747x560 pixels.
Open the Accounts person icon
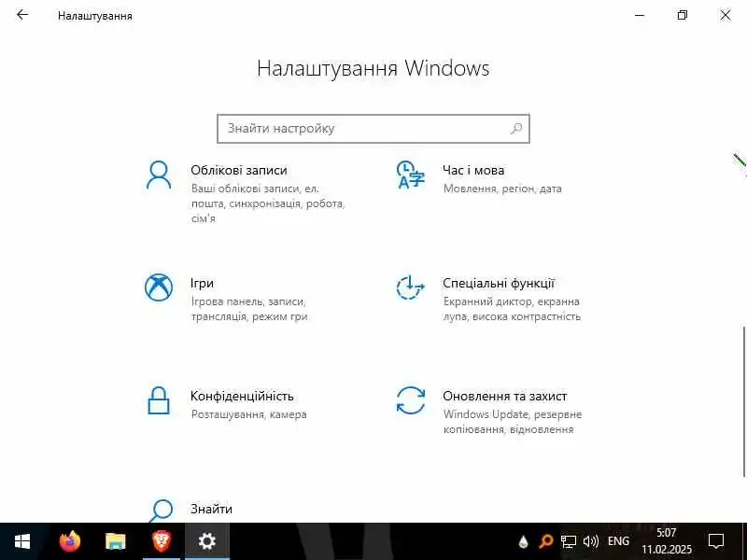pos(159,175)
